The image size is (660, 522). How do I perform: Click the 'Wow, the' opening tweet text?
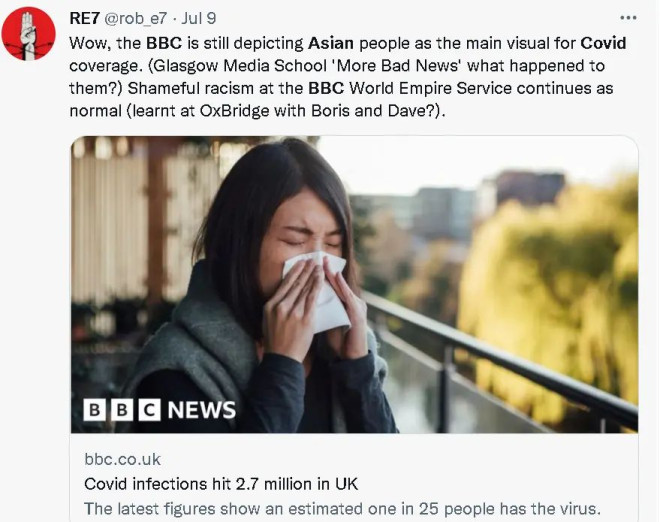click(105, 43)
